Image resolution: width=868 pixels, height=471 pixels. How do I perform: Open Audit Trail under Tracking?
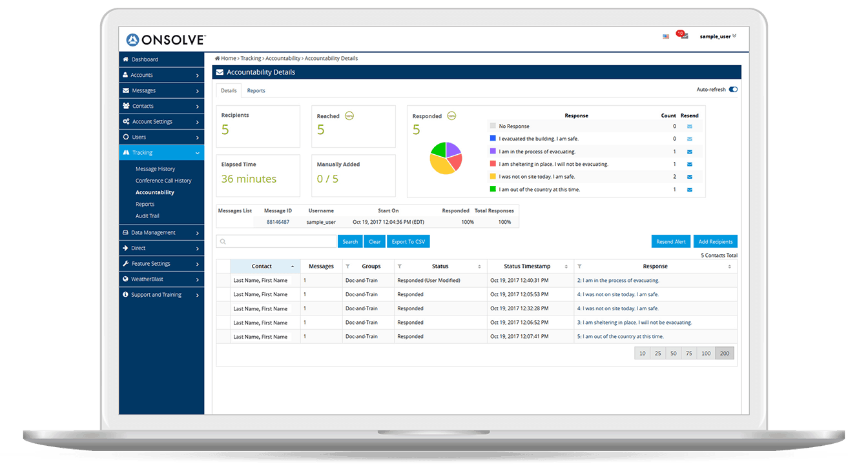pyautogui.click(x=147, y=216)
